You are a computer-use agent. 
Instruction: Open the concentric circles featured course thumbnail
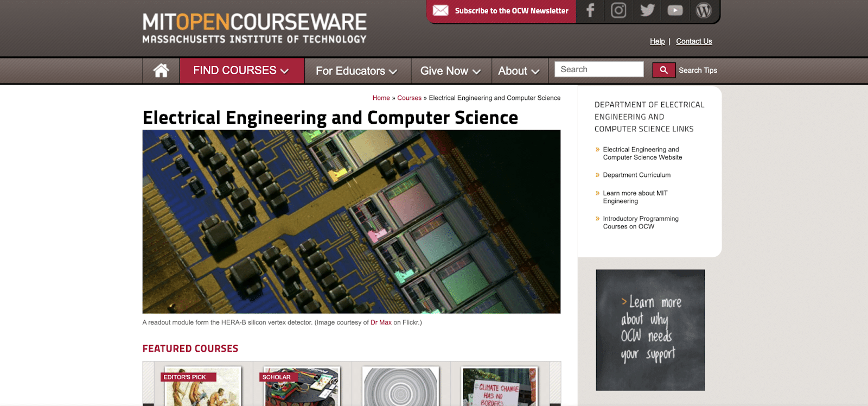[400, 386]
